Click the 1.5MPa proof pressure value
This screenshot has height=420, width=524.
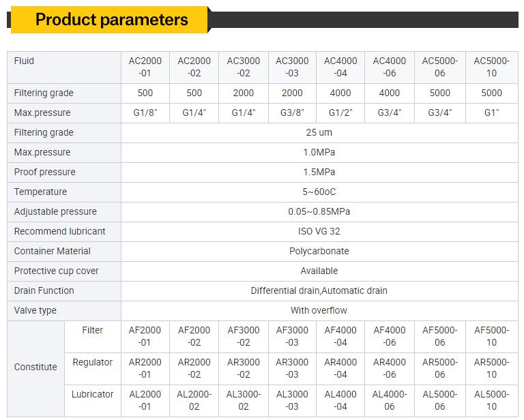click(319, 172)
